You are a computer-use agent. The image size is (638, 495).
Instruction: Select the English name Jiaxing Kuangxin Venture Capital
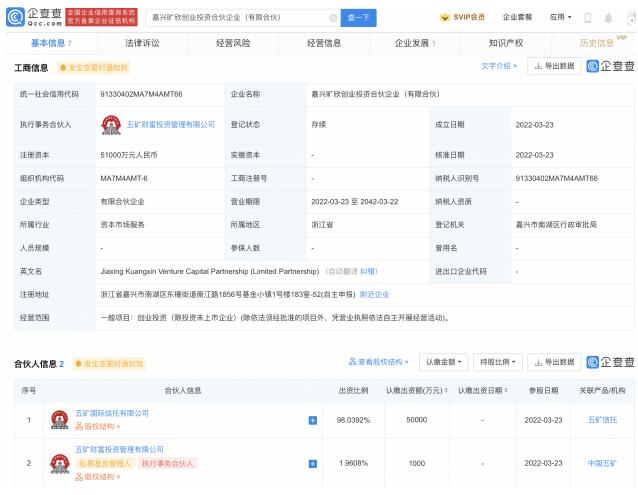coord(210,271)
